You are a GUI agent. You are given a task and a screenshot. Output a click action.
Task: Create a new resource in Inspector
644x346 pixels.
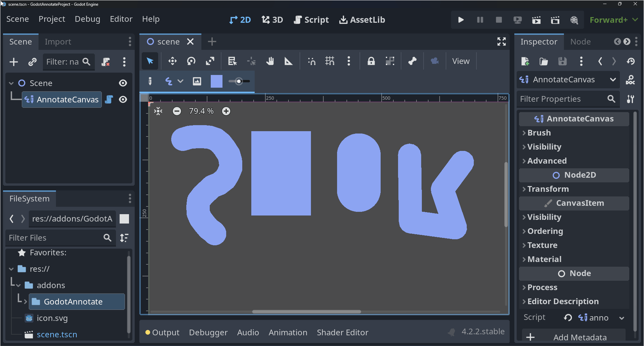click(x=525, y=61)
